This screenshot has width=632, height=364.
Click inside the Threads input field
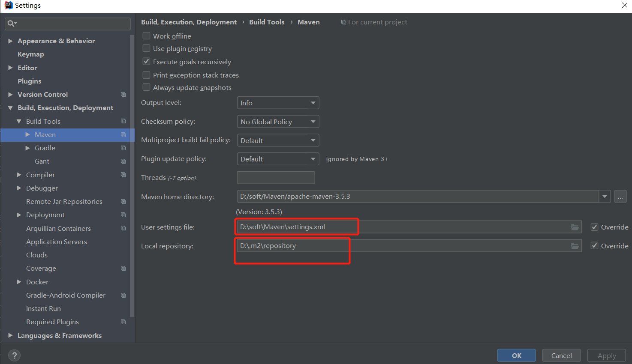(x=275, y=177)
